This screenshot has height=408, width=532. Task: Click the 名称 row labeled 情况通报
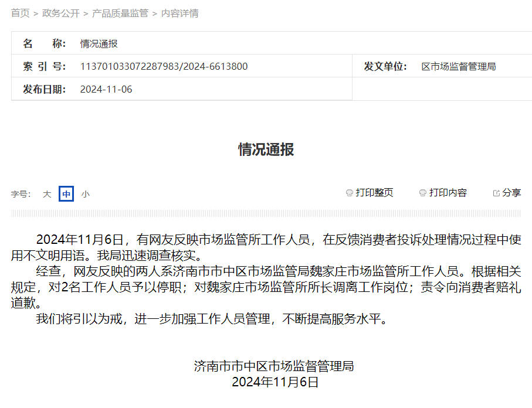click(x=97, y=43)
